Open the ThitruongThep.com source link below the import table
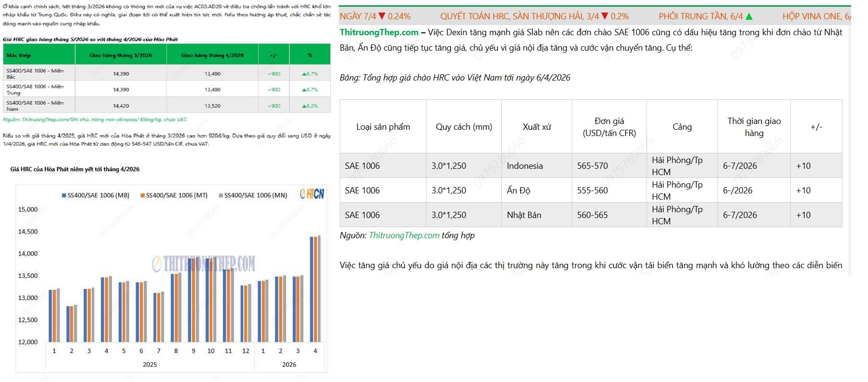Screen dimensions: 868x382 pyautogui.click(x=404, y=235)
